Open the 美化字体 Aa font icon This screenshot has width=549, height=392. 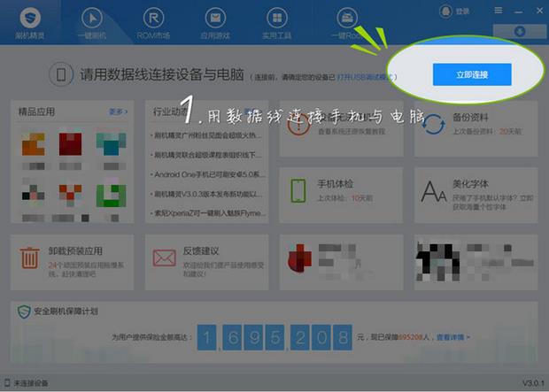[434, 191]
